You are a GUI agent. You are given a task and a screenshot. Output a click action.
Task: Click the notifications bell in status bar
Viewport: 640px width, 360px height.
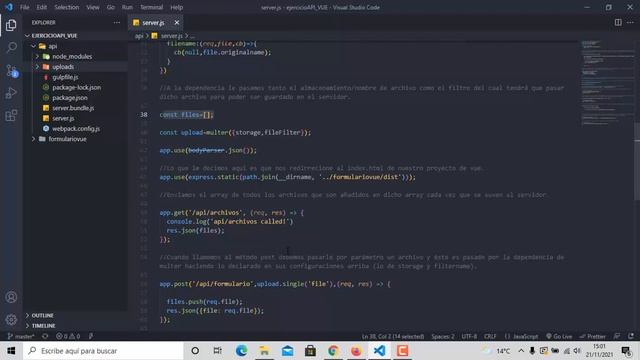pyautogui.click(x=631, y=336)
